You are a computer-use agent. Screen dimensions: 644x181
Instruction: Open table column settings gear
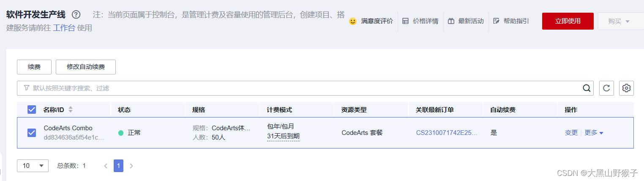(x=626, y=88)
